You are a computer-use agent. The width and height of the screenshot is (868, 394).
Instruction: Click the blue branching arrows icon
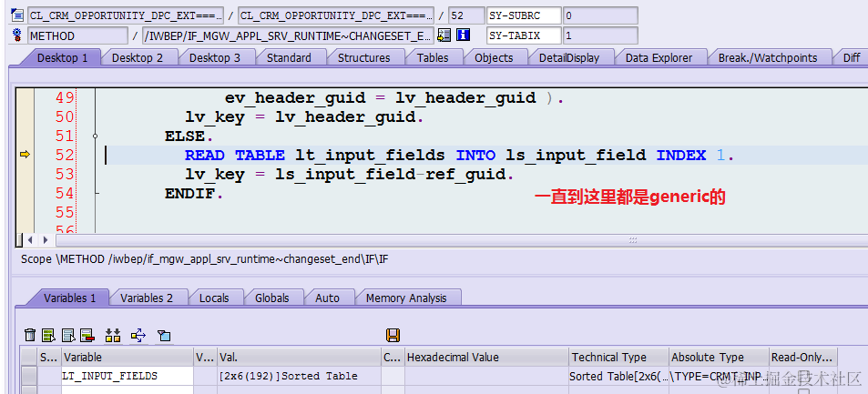(138, 335)
